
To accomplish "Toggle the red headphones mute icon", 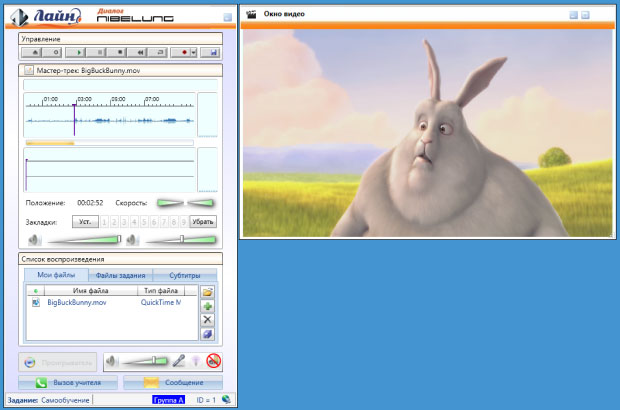I will click(x=214, y=361).
